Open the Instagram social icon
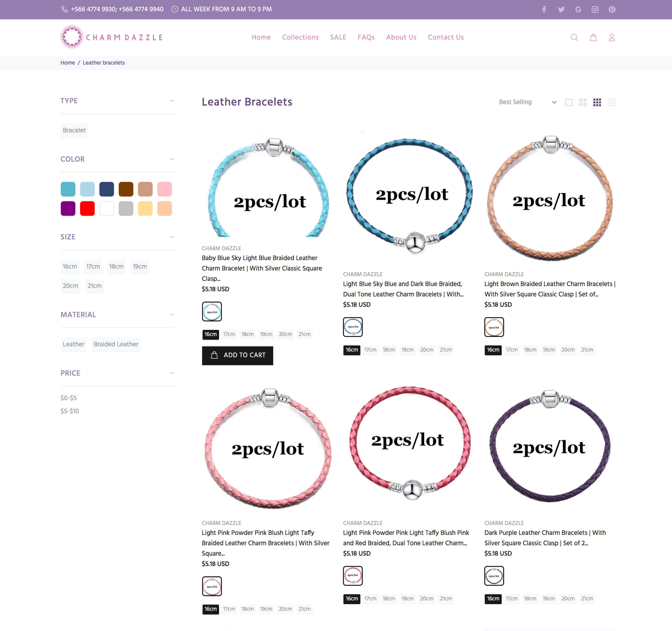 pyautogui.click(x=595, y=9)
